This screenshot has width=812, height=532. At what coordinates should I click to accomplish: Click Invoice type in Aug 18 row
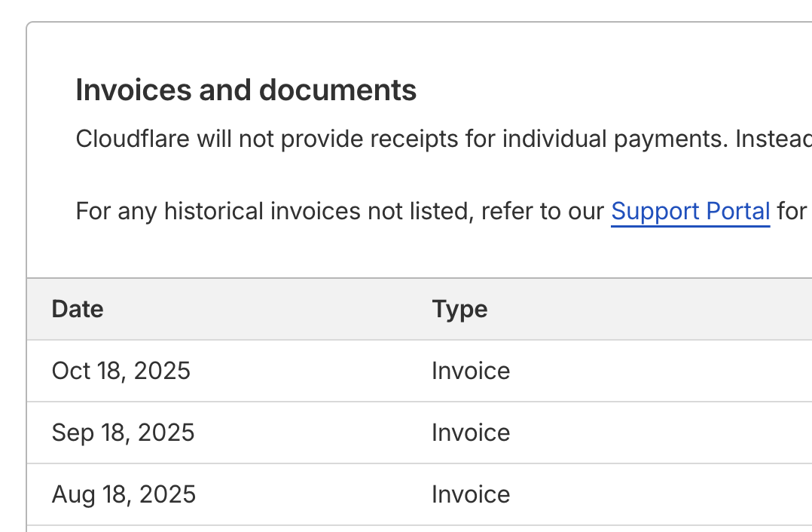pyautogui.click(x=471, y=494)
